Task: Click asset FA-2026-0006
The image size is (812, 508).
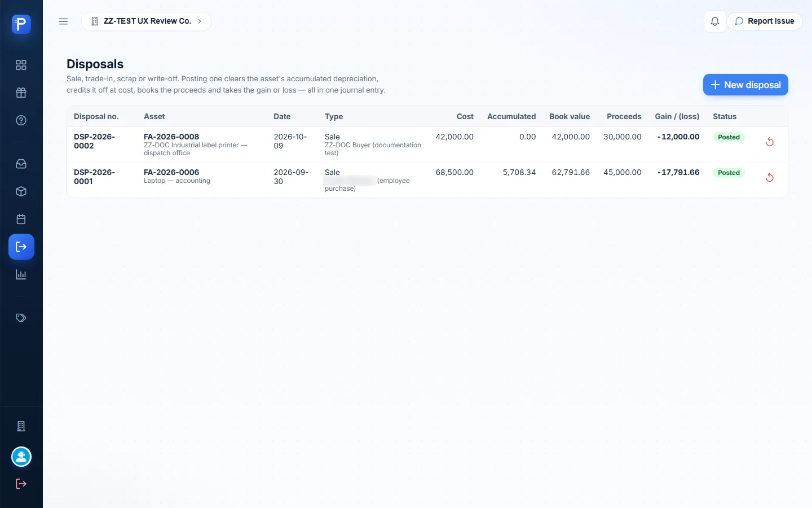Action: point(171,172)
